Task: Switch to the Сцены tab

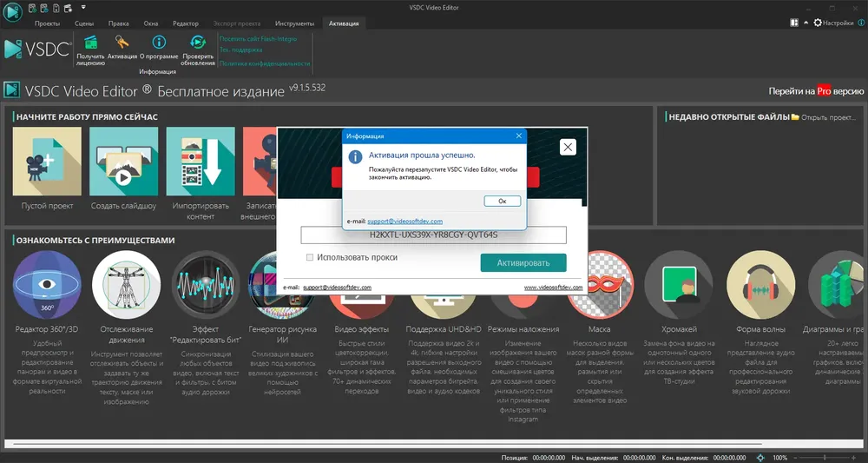Action: coord(84,23)
